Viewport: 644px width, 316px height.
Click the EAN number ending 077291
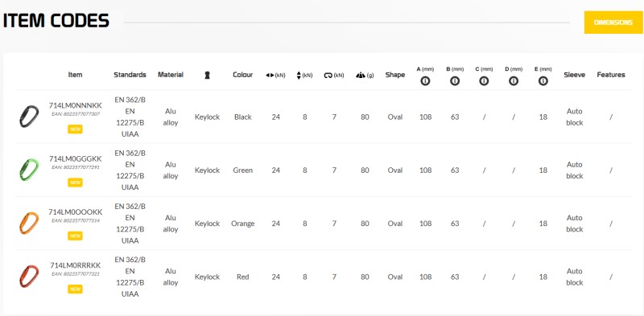tap(75, 167)
